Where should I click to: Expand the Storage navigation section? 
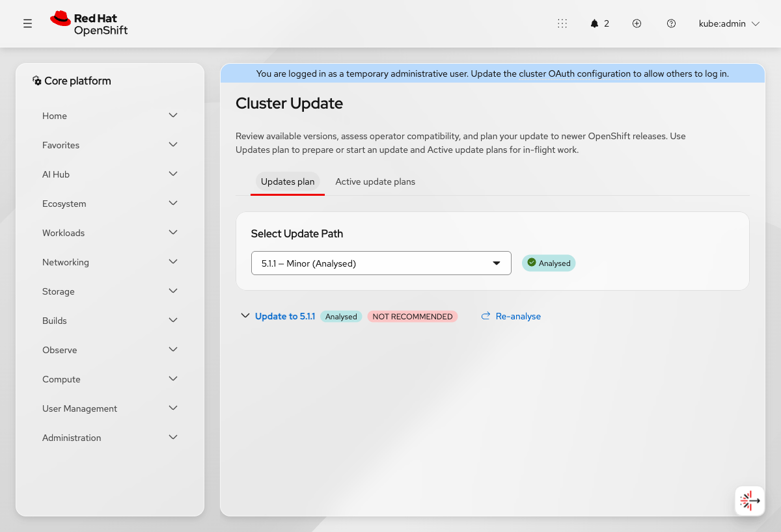pyautogui.click(x=110, y=291)
